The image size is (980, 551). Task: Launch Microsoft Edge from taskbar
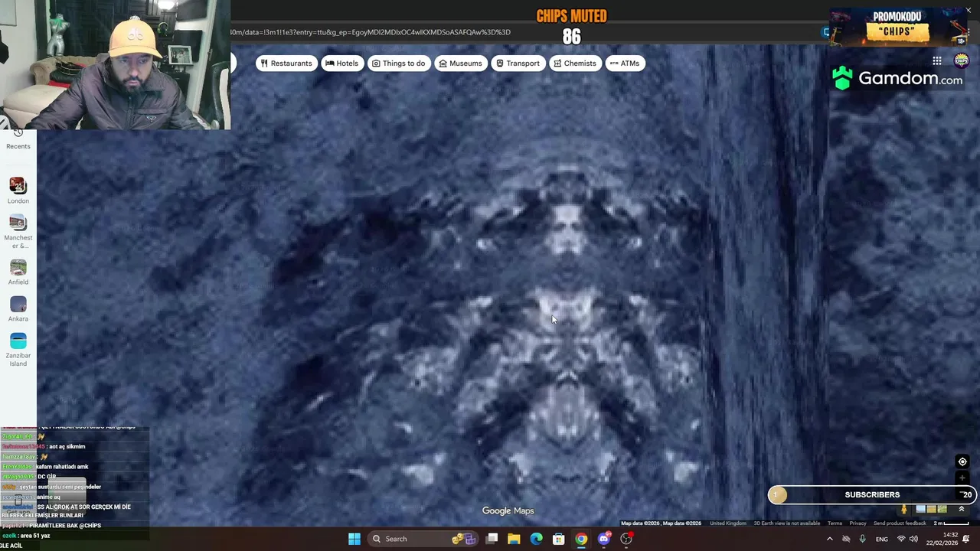click(x=536, y=539)
